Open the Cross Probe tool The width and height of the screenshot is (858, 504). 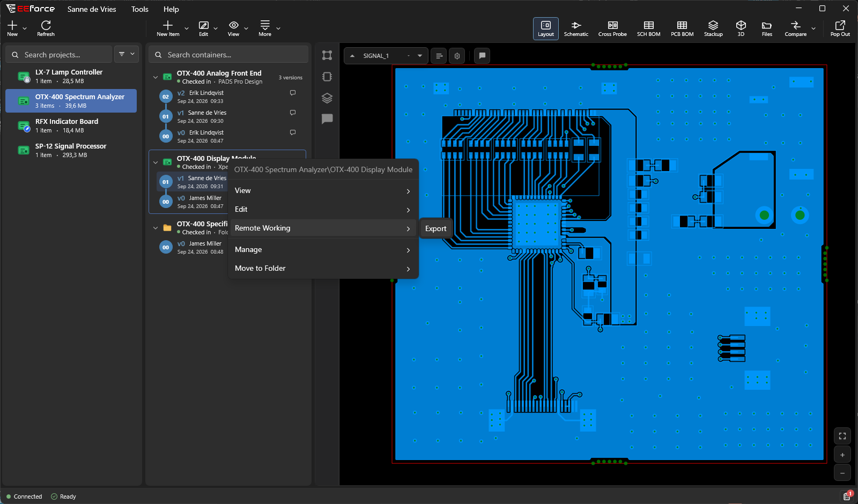click(x=612, y=28)
